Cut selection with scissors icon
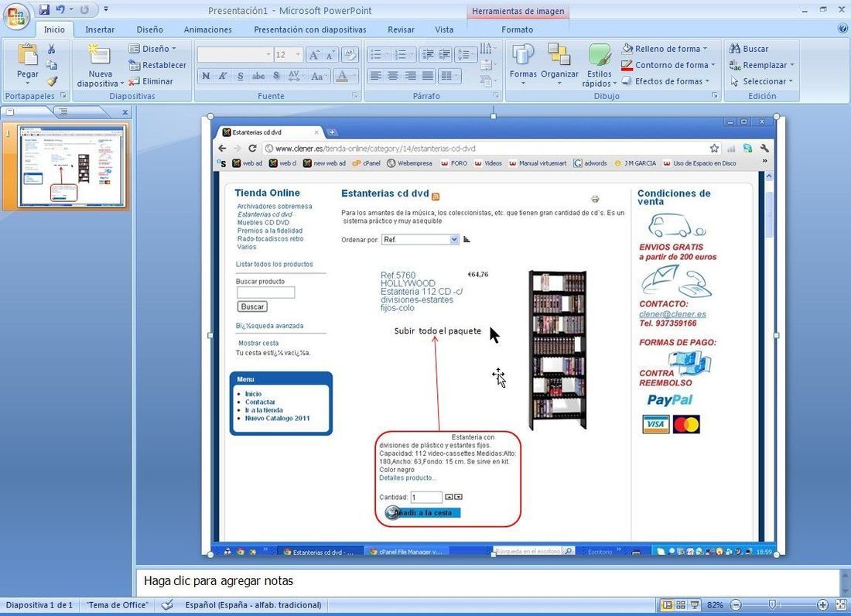This screenshot has height=616, width=851. click(52, 49)
